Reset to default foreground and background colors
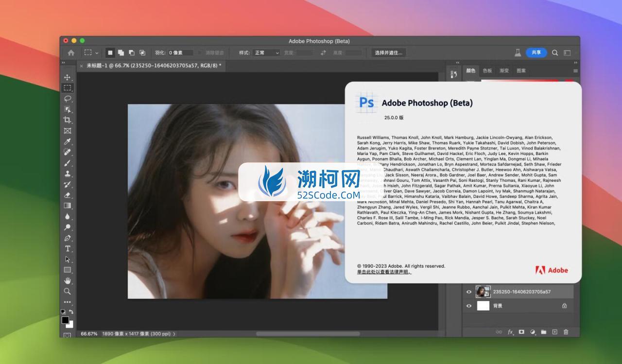The image size is (622, 364). (x=63, y=312)
